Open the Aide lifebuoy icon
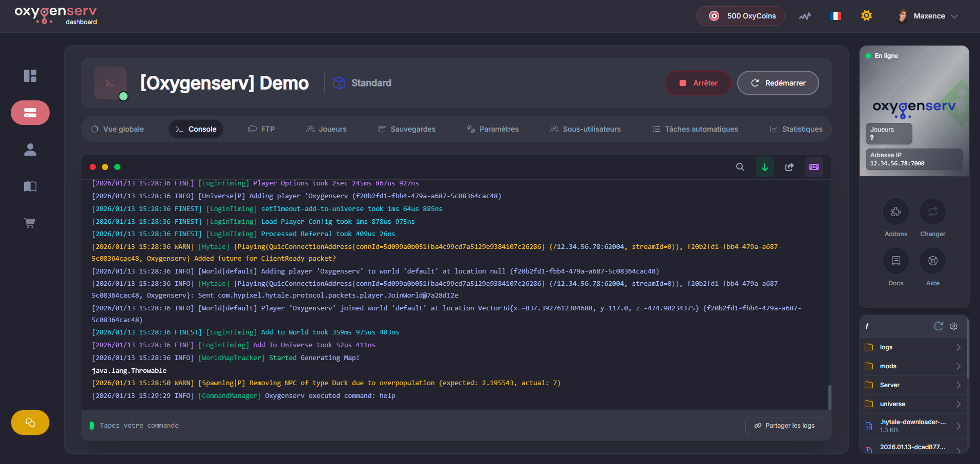The width and height of the screenshot is (980, 464). coord(932,261)
